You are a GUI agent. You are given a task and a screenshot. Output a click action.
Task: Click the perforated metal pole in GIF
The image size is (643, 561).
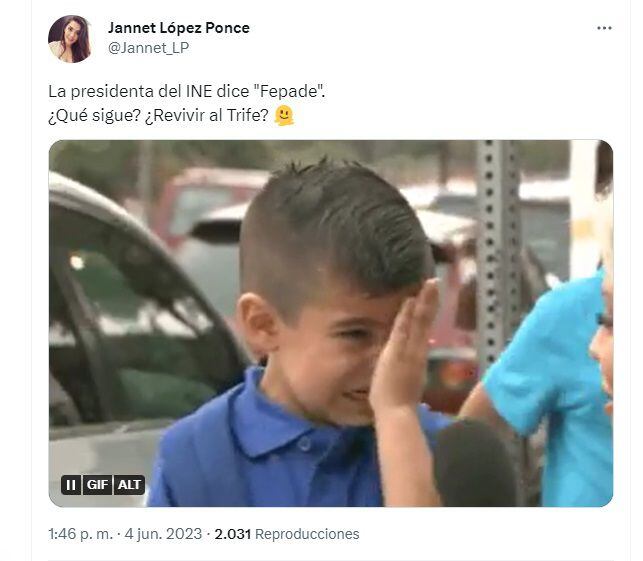pos(498,254)
